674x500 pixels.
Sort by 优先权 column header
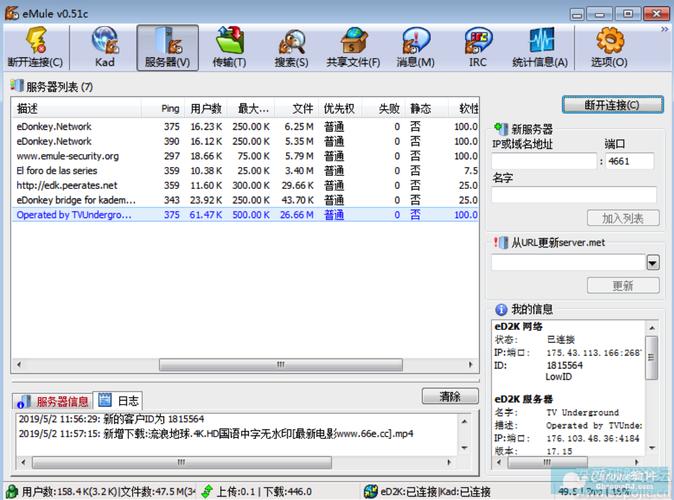point(341,108)
